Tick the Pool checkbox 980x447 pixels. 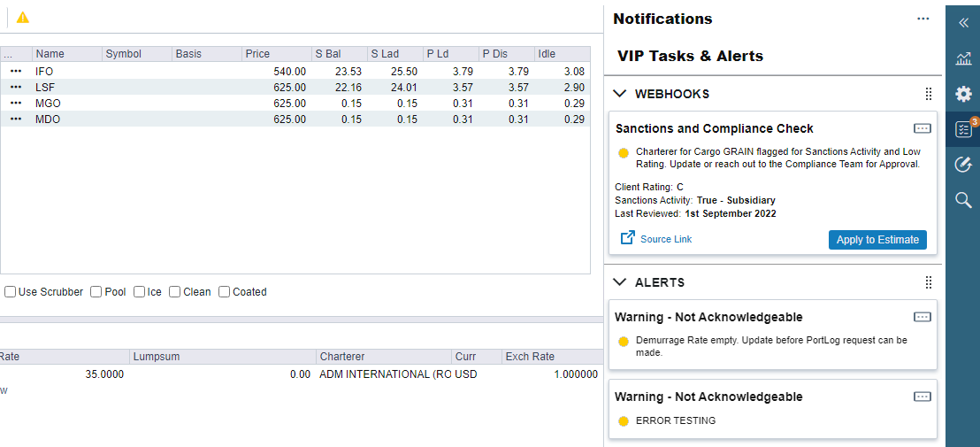click(96, 292)
